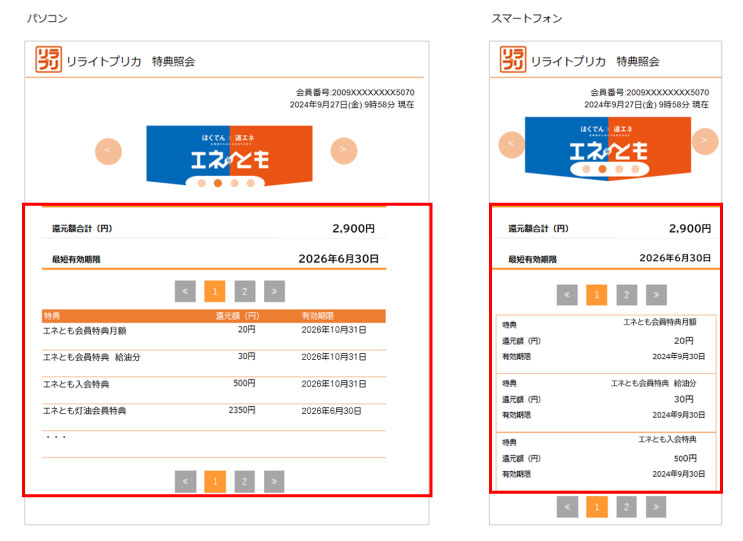Viewport: 743px width, 541px height.
Task: Click member number text in the スマートフォン view
Action: 650,92
